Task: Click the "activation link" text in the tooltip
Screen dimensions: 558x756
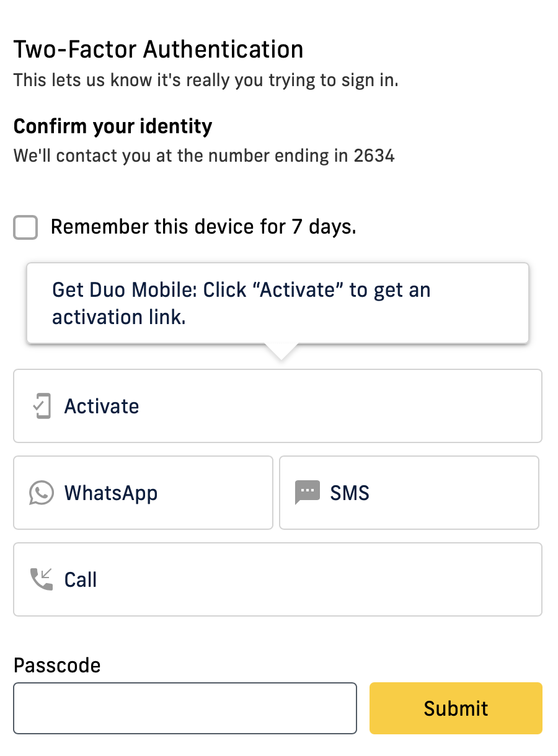Action: (x=119, y=317)
